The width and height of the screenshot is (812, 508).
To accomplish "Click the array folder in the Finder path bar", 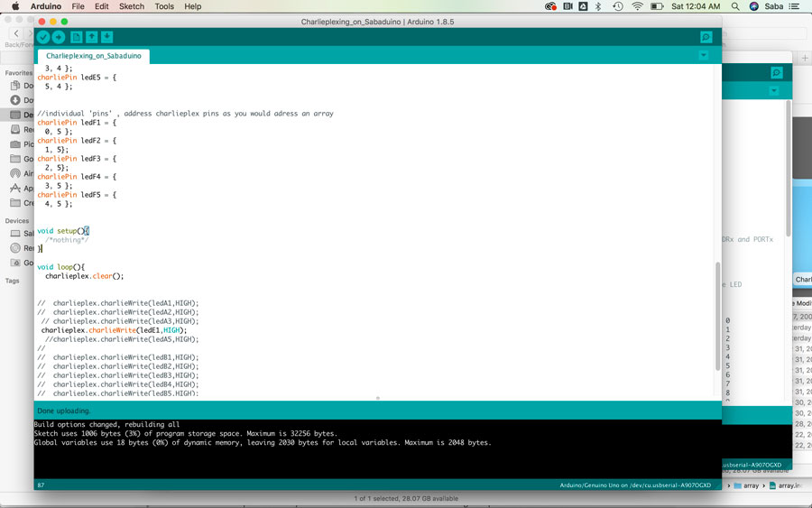I will coord(746,485).
